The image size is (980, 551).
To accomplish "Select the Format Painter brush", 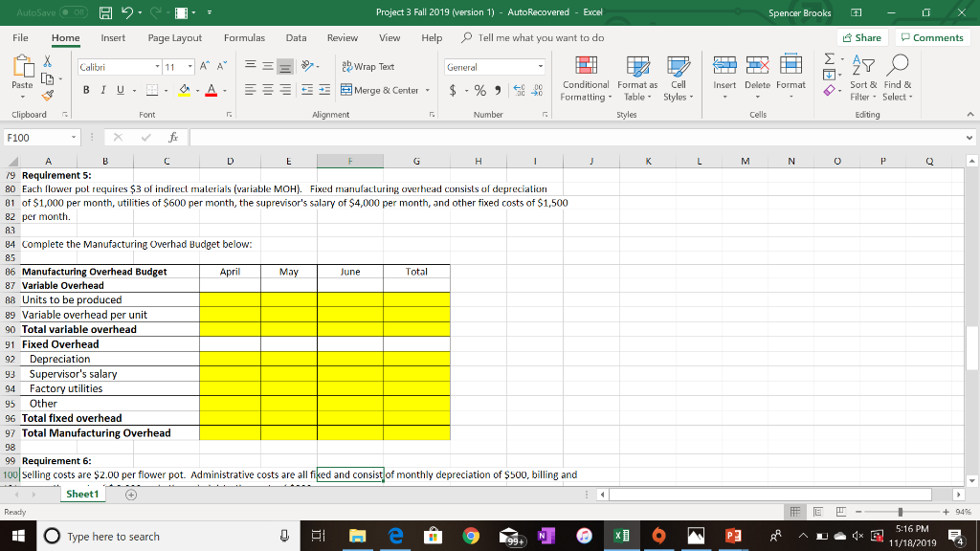I will point(47,96).
